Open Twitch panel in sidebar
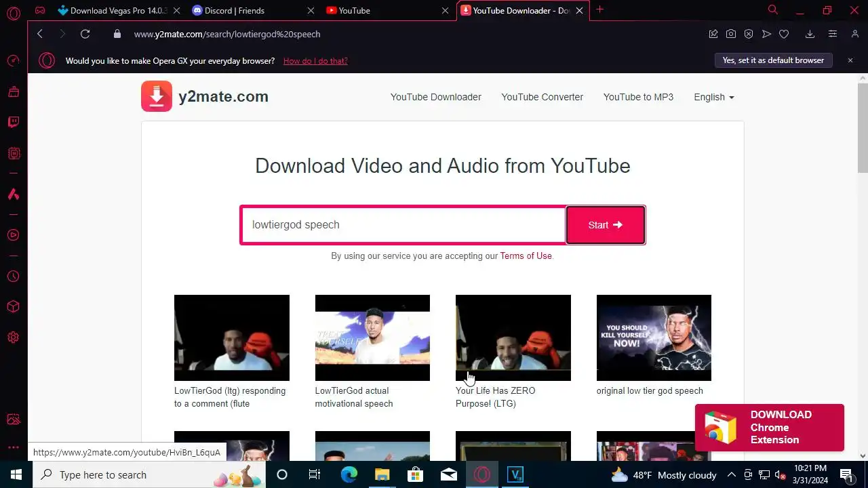Screen dimensions: 868x488 [14, 123]
